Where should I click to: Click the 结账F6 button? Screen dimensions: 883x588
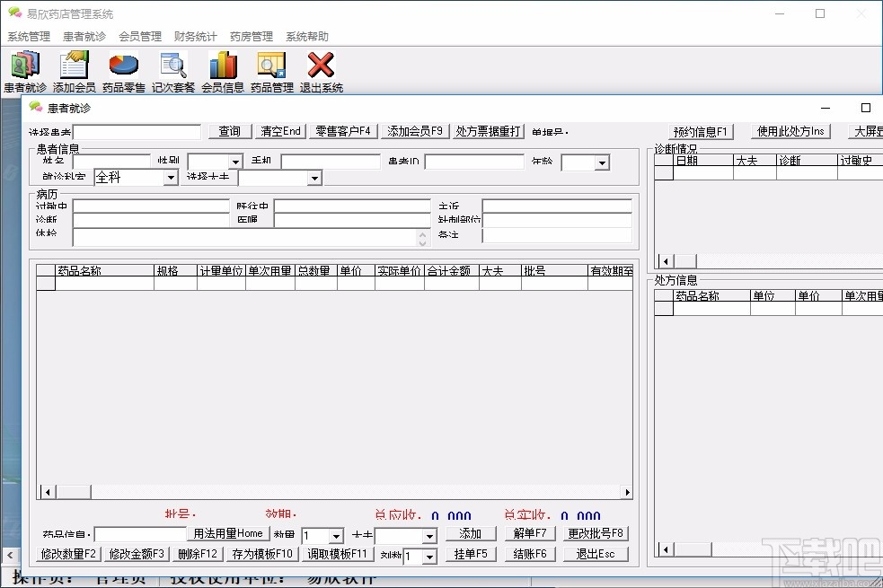(529, 554)
